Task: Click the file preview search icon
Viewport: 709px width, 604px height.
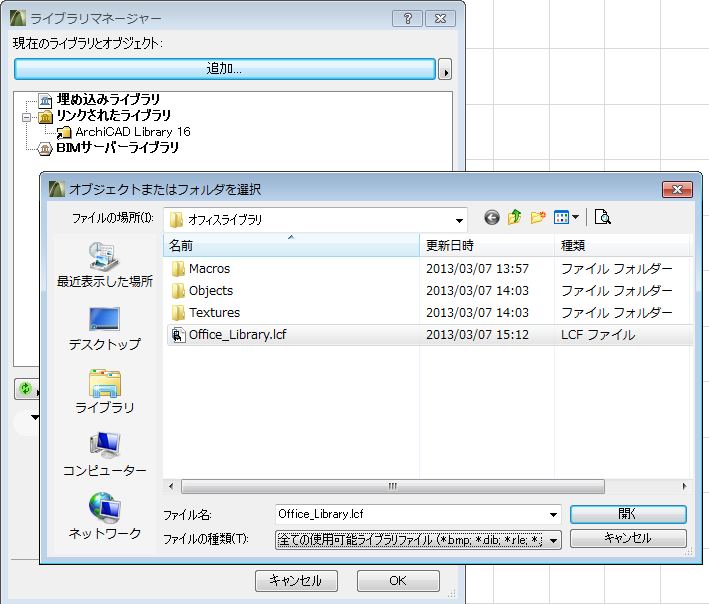Action: click(x=603, y=217)
